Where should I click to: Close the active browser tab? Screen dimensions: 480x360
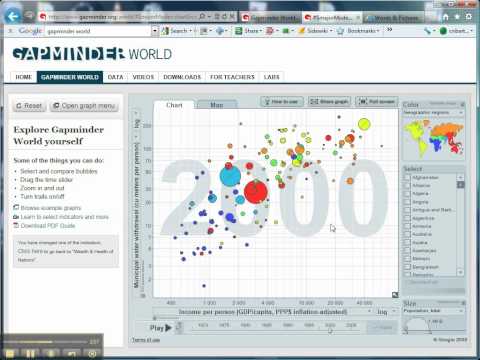click(x=358, y=17)
